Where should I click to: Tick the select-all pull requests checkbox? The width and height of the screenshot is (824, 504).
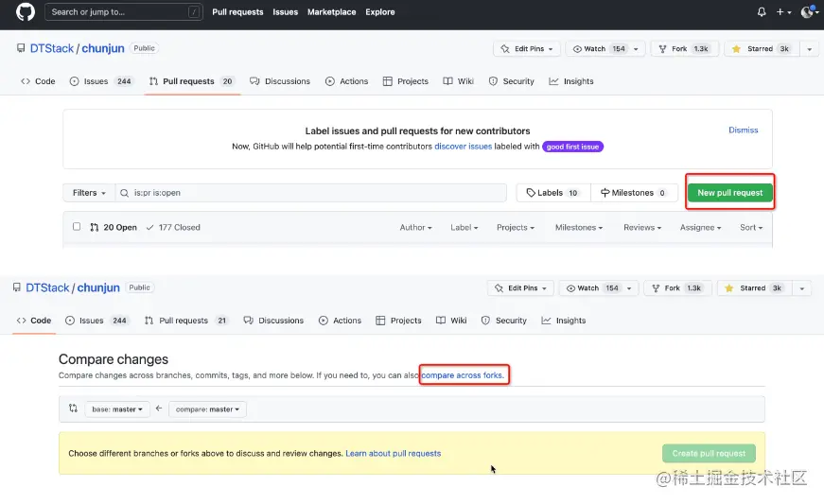tap(77, 227)
